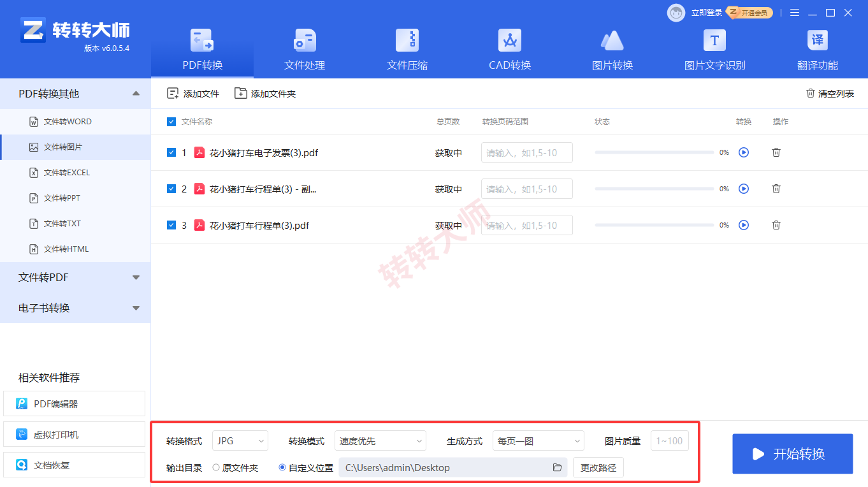868x487 pixels.
Task: Open the output folder icon
Action: [x=558, y=467]
